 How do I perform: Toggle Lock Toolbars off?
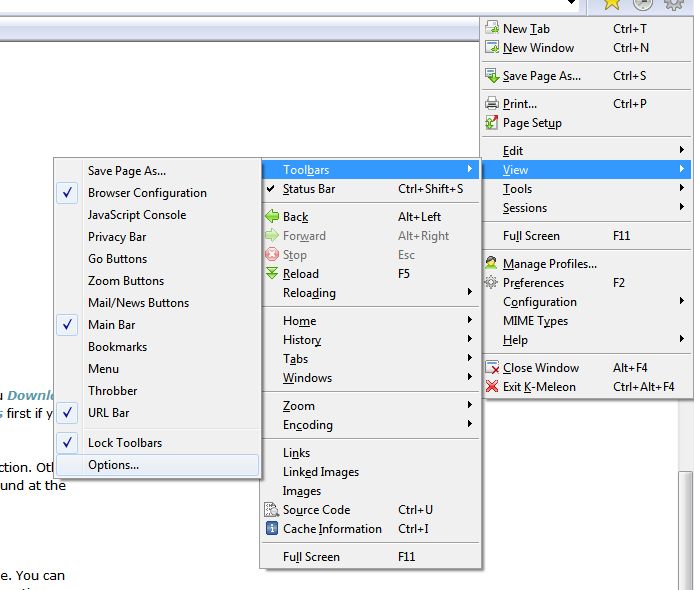tap(158, 443)
